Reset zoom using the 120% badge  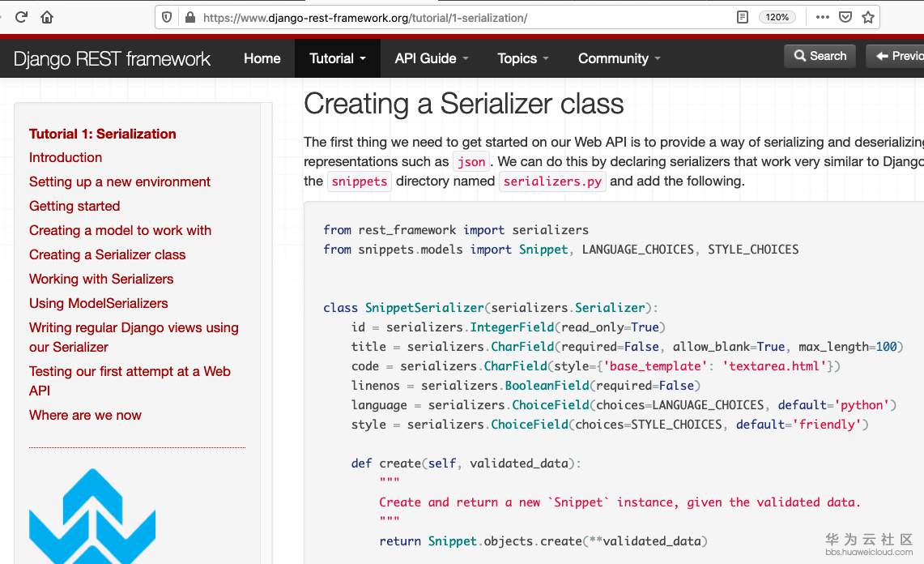click(777, 17)
